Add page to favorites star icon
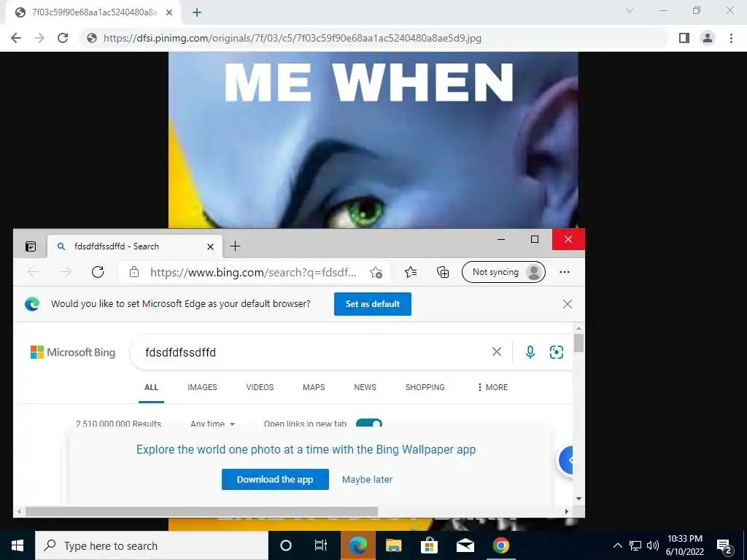Viewport: 747px width, 560px height. [376, 272]
